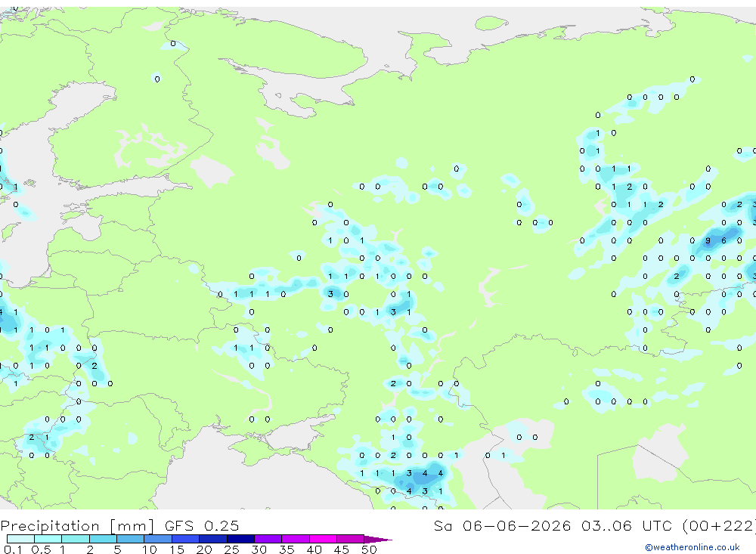The height and width of the screenshot is (554, 756).
Task: Click the precipitation value "9" on the map
Action: coord(708,240)
